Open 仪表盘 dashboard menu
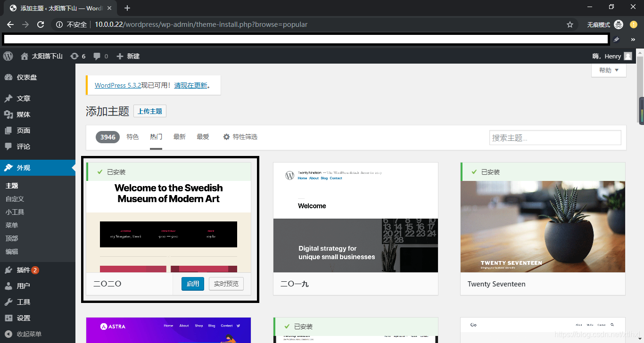 coord(38,77)
